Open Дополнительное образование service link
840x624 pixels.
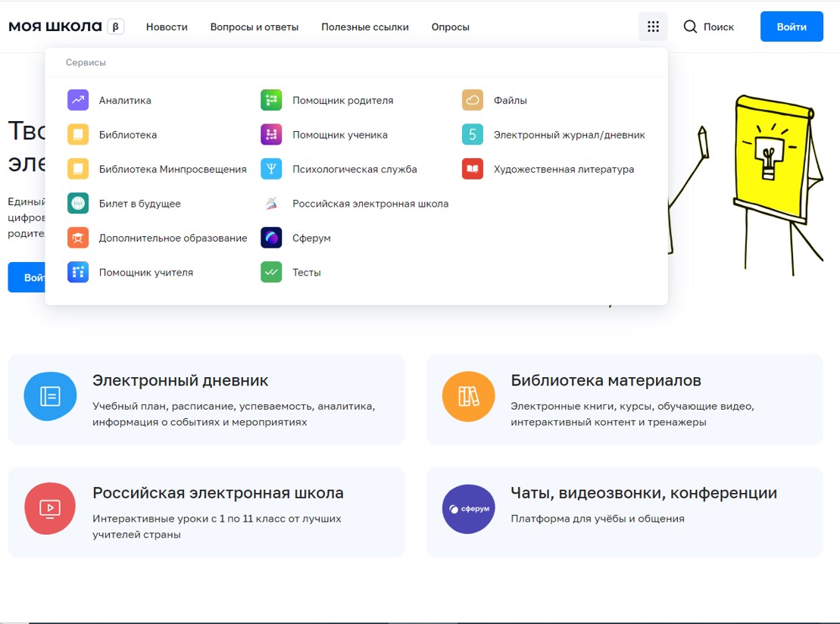pos(173,239)
